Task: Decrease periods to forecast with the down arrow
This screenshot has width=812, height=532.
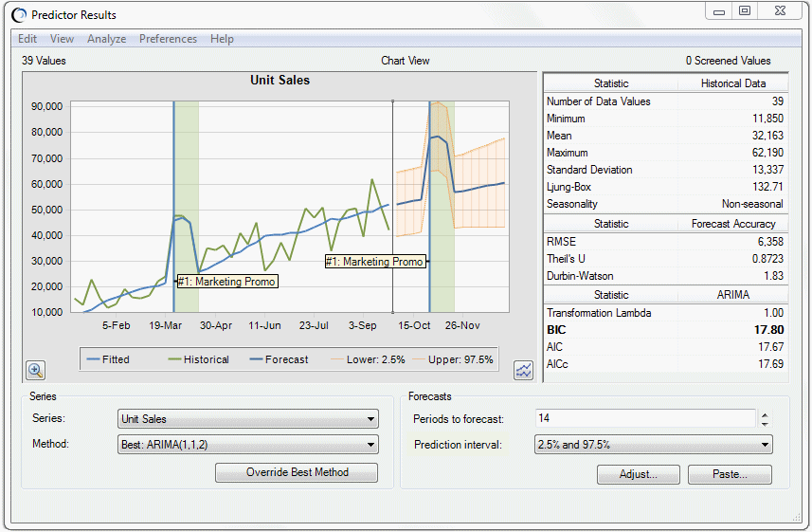Action: point(765,424)
